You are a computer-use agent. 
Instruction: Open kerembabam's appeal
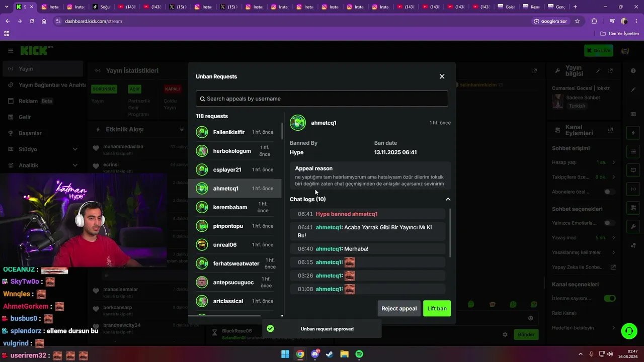234,207
